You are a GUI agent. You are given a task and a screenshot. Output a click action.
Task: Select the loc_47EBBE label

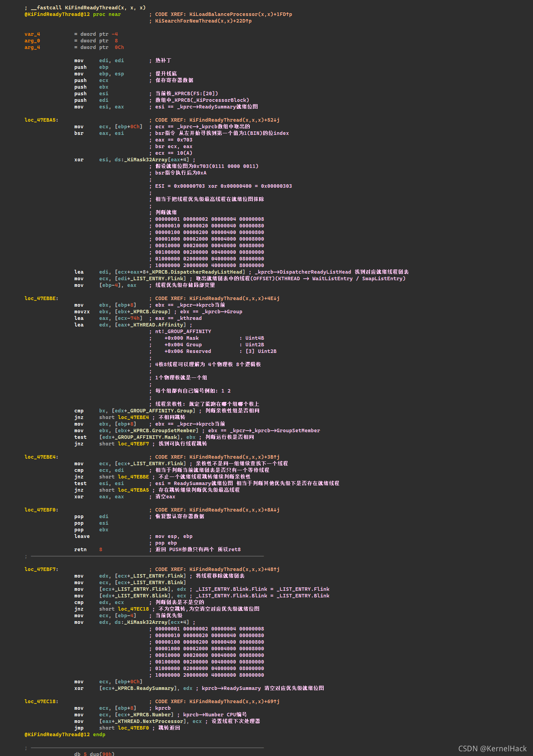pyautogui.click(x=42, y=299)
